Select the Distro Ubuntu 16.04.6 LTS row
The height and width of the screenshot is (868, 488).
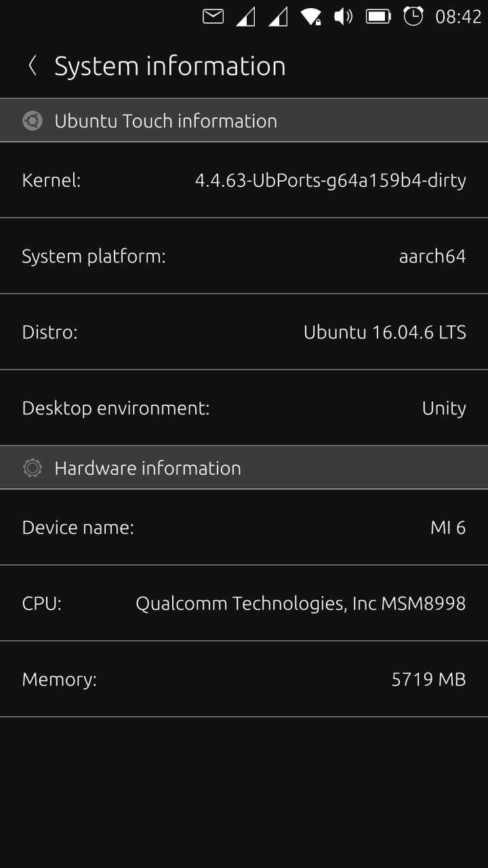(x=244, y=332)
